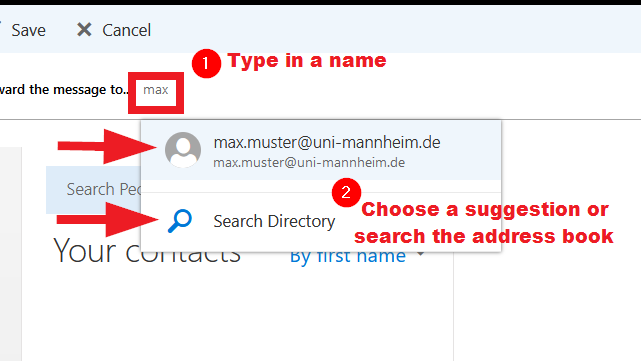Viewport: 641px width, 361px height.
Task: Click the Search Directory magnifier icon
Action: pos(180,221)
